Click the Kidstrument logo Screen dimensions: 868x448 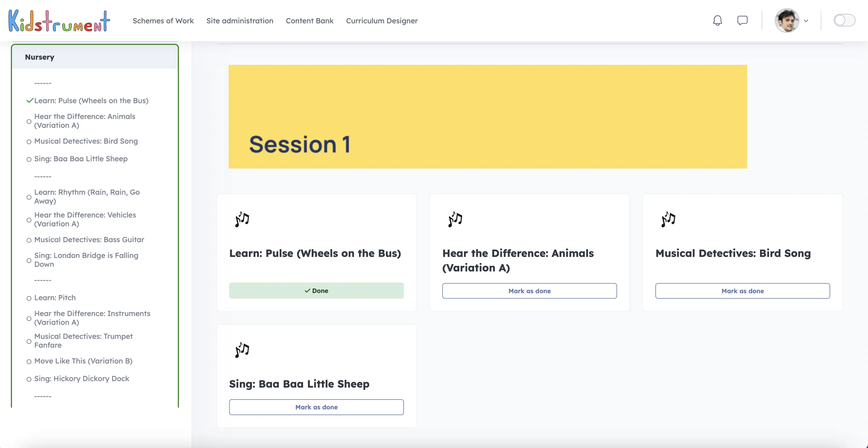point(59,21)
